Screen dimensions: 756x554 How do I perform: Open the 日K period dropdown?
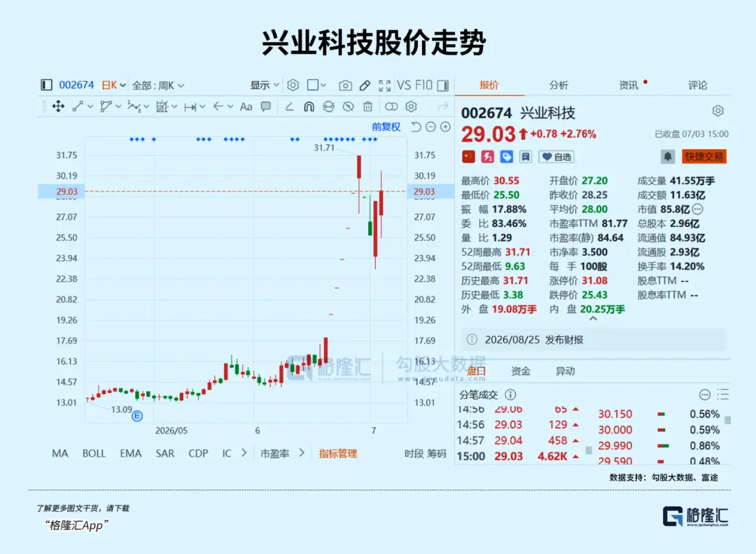[113, 85]
